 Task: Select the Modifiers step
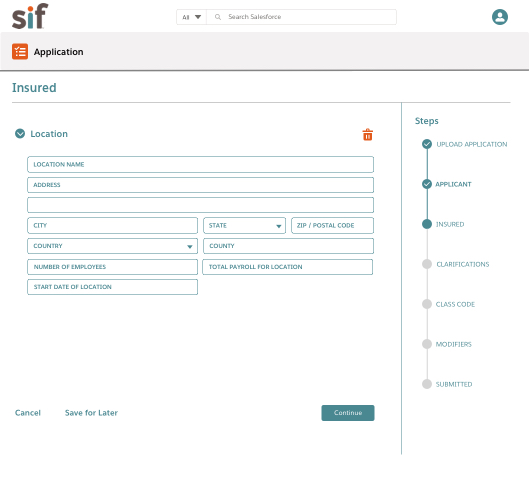pyautogui.click(x=453, y=344)
